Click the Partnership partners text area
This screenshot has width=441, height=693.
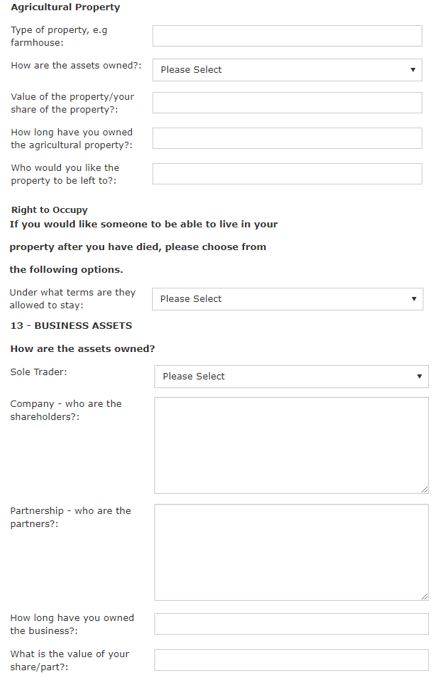pos(291,552)
